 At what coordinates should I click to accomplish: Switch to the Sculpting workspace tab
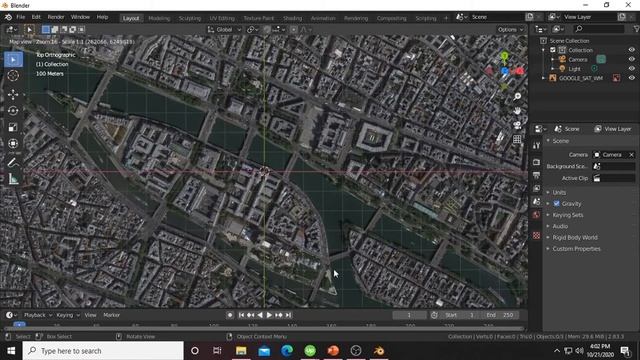[x=189, y=18]
